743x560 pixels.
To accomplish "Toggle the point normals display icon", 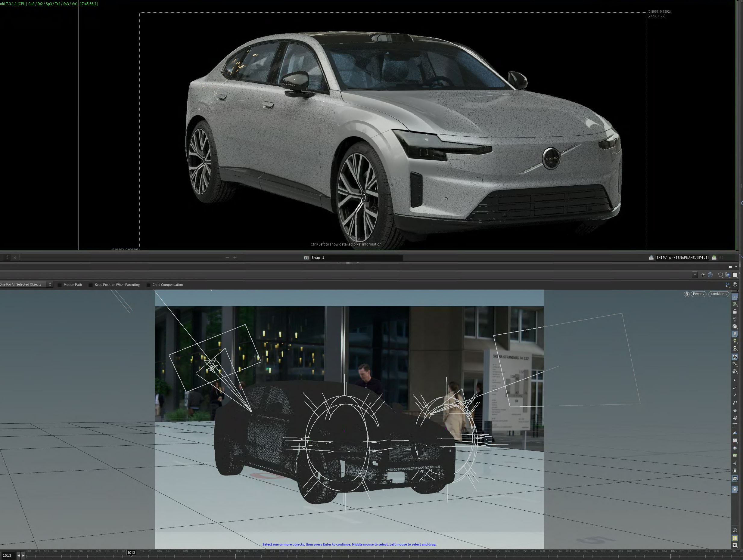I will coord(735,388).
